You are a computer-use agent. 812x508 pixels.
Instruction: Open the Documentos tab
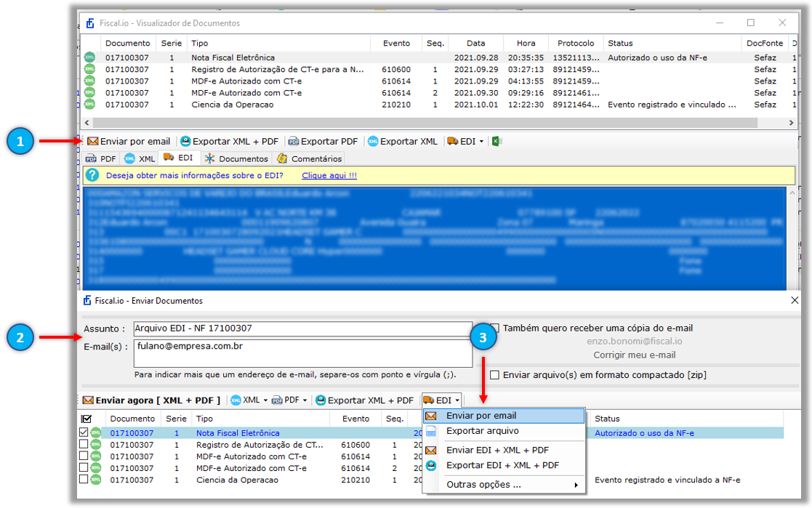coord(236,158)
